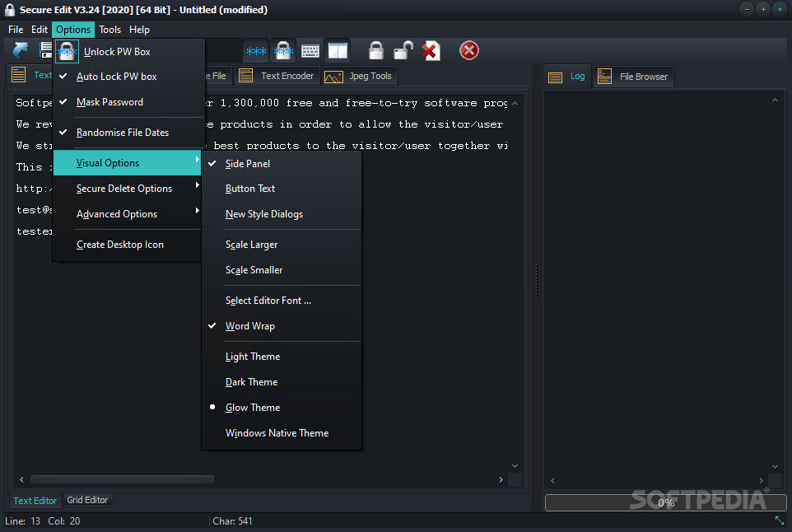Viewport: 792px width, 532px height.
Task: Open the Edit menu
Action: coord(40,30)
